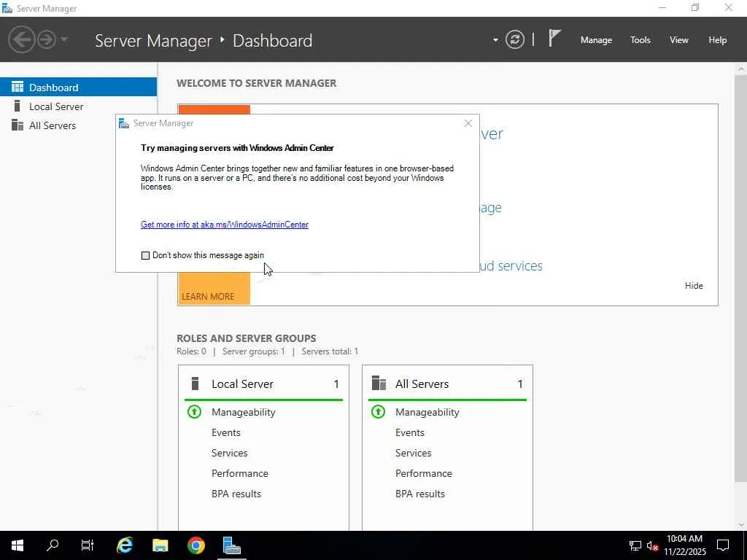This screenshot has width=747, height=560.
Task: Open Services in Local Server tile
Action: click(229, 453)
